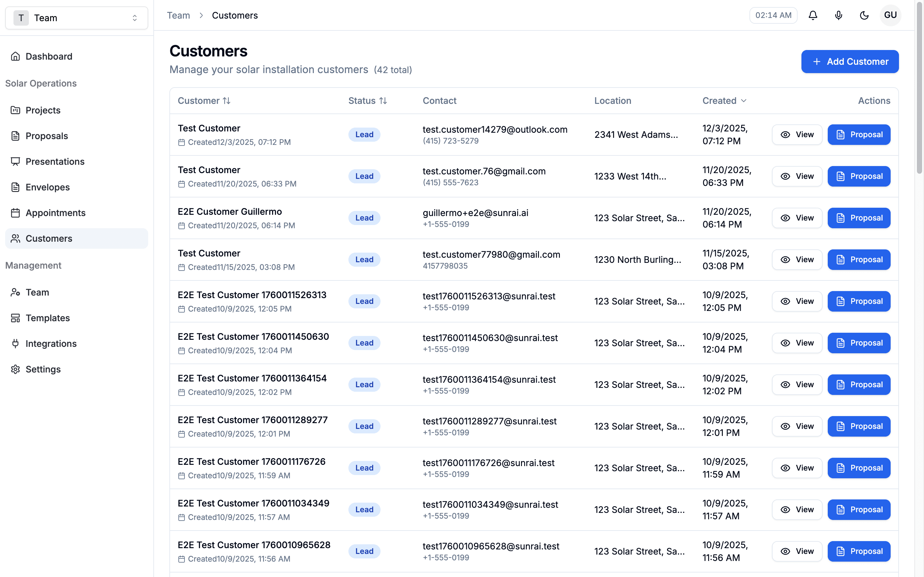Open Projects from the sidebar
This screenshot has height=577, width=924.
pos(43,110)
